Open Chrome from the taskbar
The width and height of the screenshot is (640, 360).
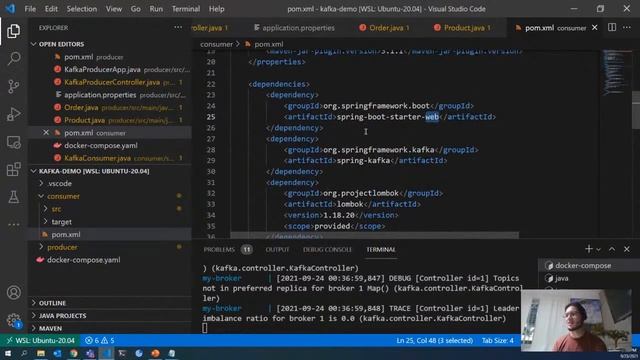(73, 353)
